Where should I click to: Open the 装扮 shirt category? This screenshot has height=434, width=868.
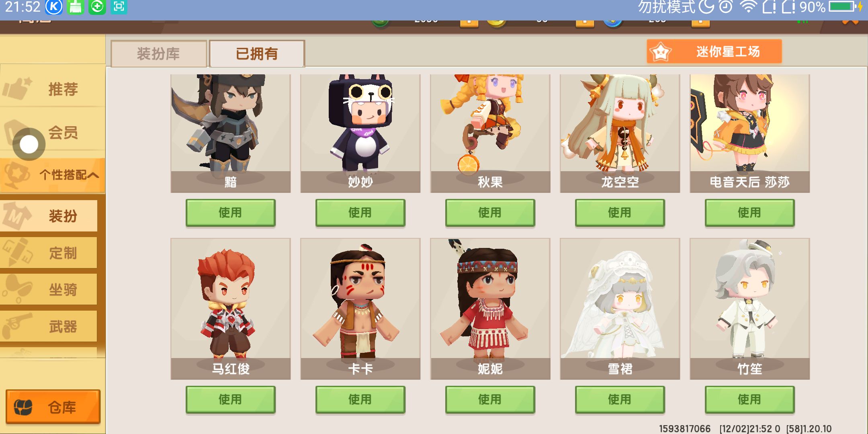[x=49, y=216]
